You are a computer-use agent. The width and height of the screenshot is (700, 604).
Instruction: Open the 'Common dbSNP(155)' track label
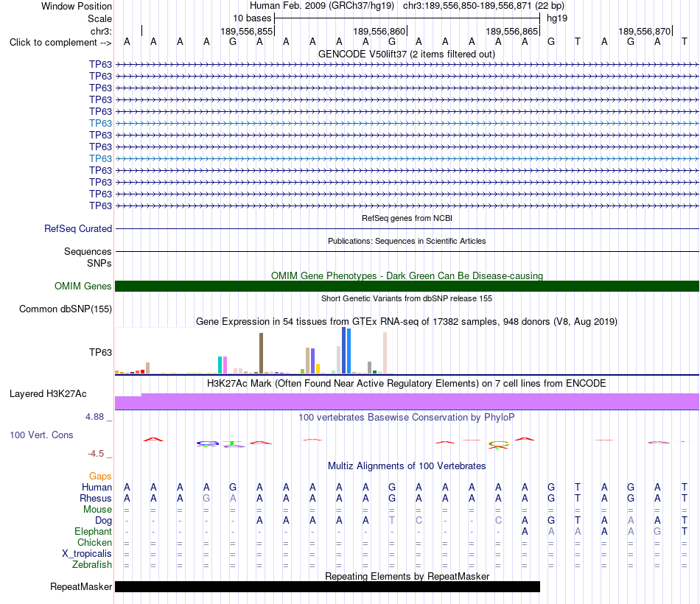tap(66, 309)
